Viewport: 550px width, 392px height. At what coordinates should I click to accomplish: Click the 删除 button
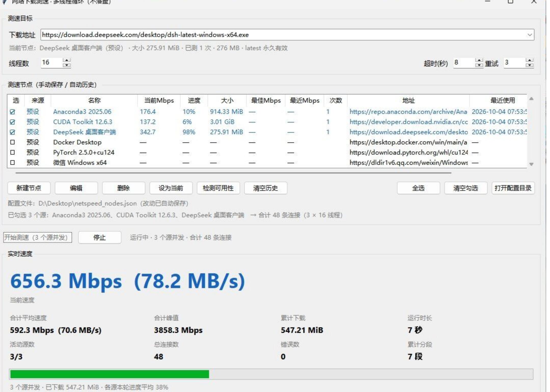tap(123, 188)
